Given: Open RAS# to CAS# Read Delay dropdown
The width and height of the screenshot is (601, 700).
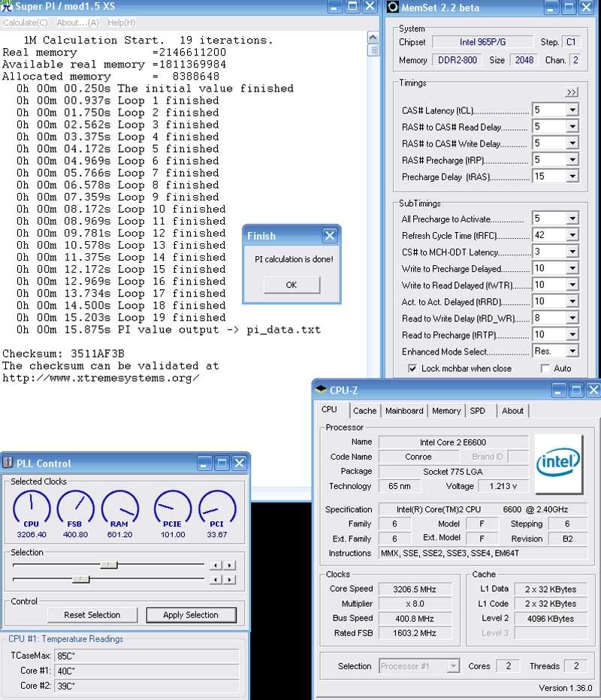Looking at the screenshot, I should [572, 127].
